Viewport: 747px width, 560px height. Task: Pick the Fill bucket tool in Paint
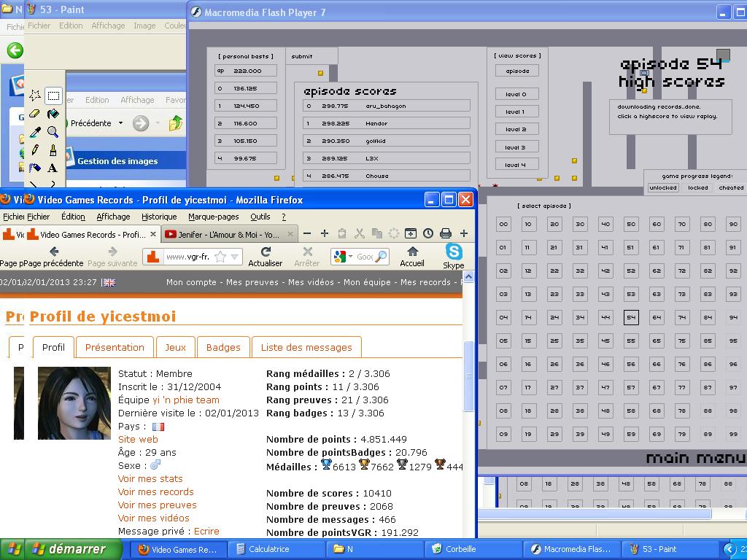[53, 114]
